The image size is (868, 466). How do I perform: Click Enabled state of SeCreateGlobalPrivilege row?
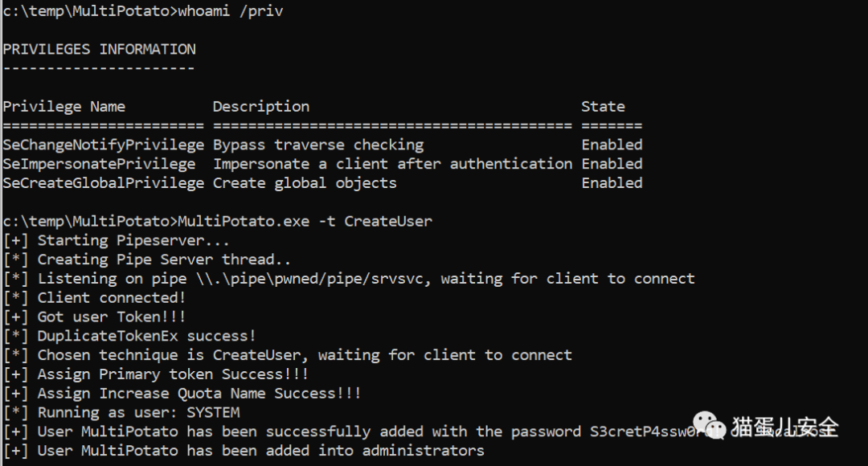pos(612,183)
